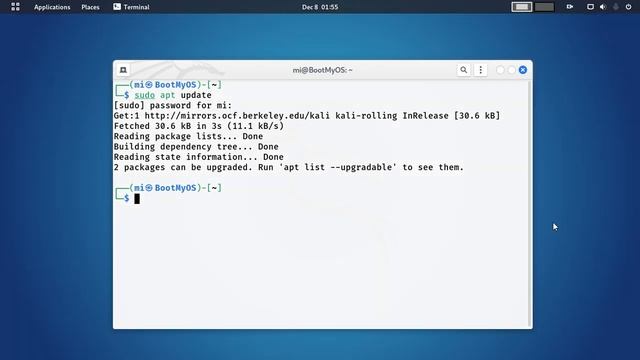This screenshot has height=360, width=640.
Task: Maximize the terminal window
Action: pyautogui.click(x=511, y=70)
